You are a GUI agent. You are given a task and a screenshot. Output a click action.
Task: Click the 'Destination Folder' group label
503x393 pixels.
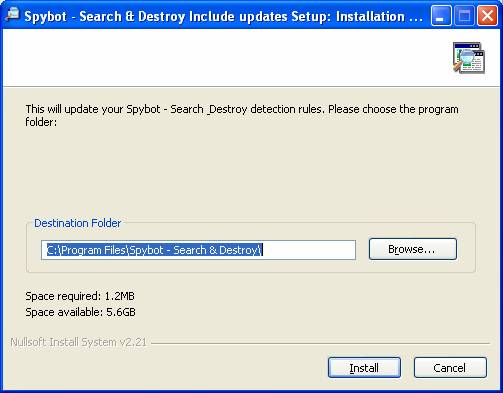78,223
